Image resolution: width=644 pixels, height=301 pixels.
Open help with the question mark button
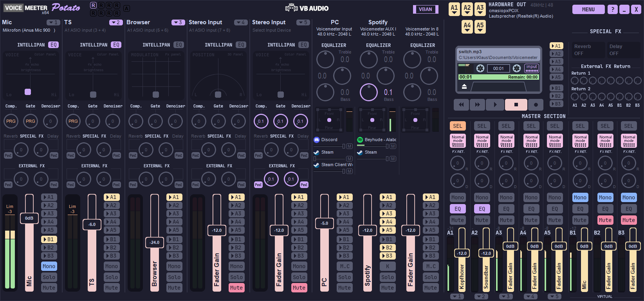click(612, 9)
